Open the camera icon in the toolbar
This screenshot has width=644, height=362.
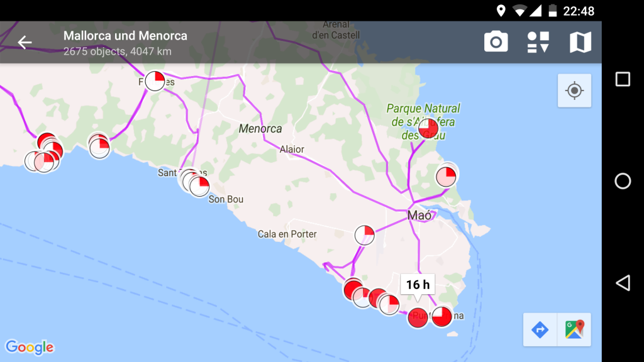(496, 42)
